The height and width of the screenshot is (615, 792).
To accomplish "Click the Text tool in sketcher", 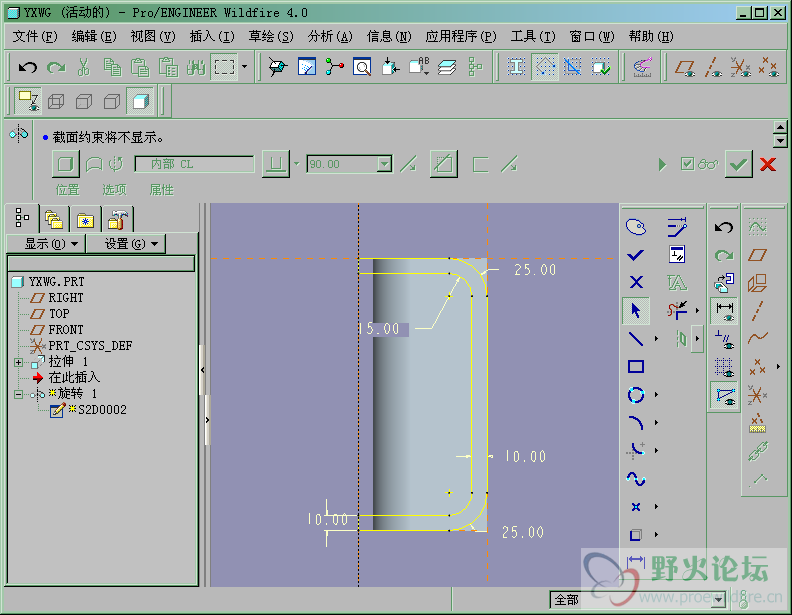I will (677, 283).
